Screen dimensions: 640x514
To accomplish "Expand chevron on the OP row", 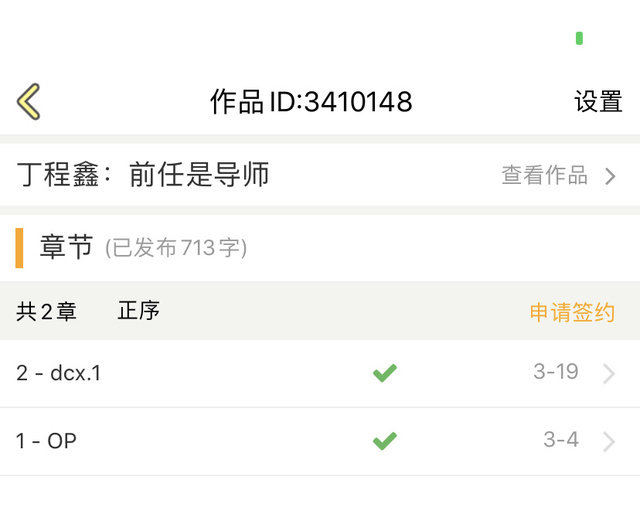I will [609, 441].
